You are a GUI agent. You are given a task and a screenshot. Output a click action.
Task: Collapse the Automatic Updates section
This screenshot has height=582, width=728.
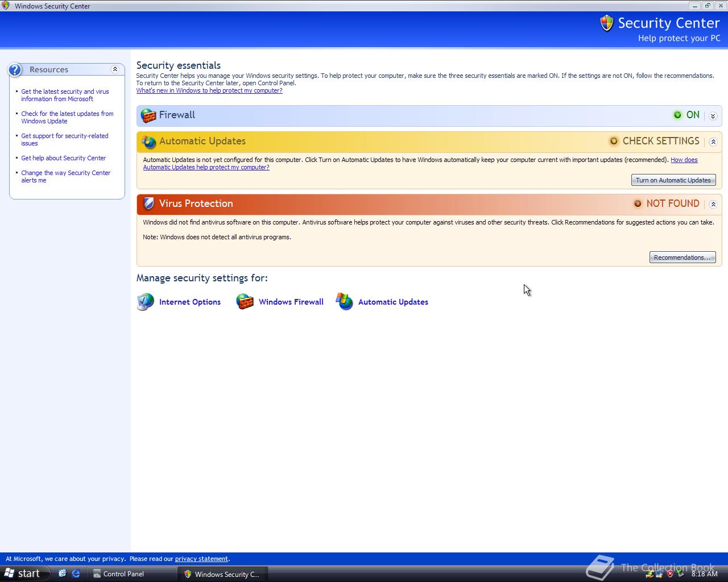(713, 142)
